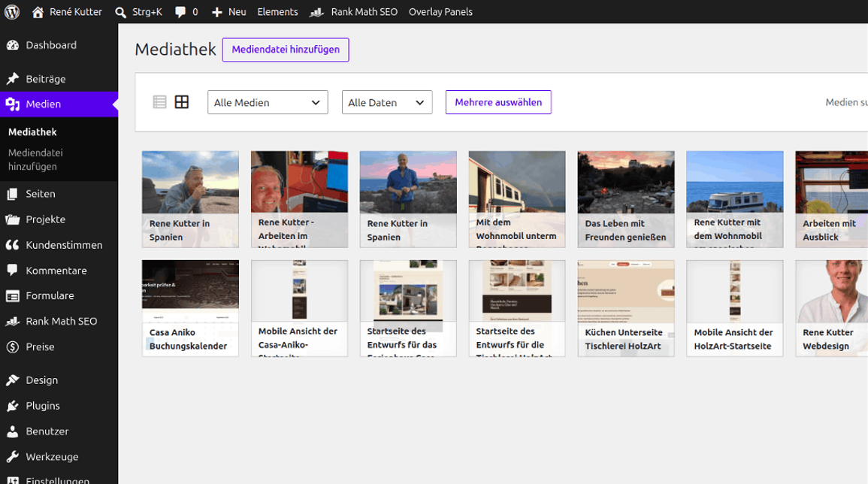This screenshot has width=868, height=484.
Task: Open the Küchen Unterseite Tischlerei HolzArt thumbnail
Action: point(626,308)
